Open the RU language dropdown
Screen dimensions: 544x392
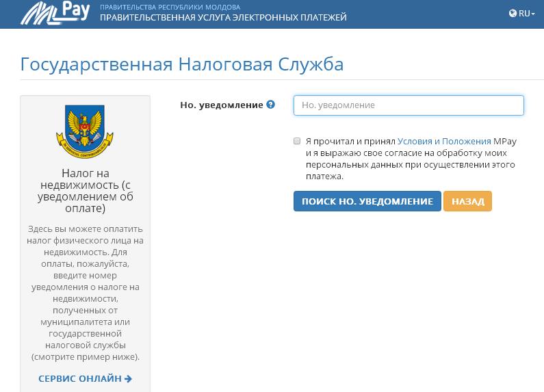522,13
